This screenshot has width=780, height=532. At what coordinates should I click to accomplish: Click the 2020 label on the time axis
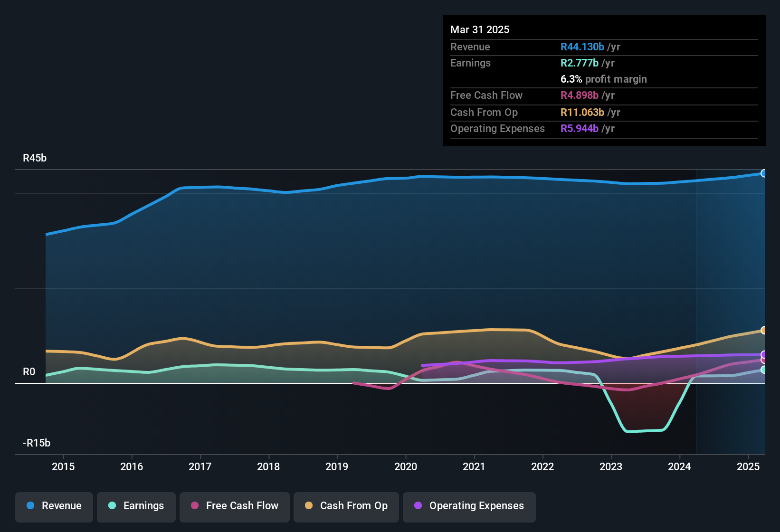[x=406, y=467]
